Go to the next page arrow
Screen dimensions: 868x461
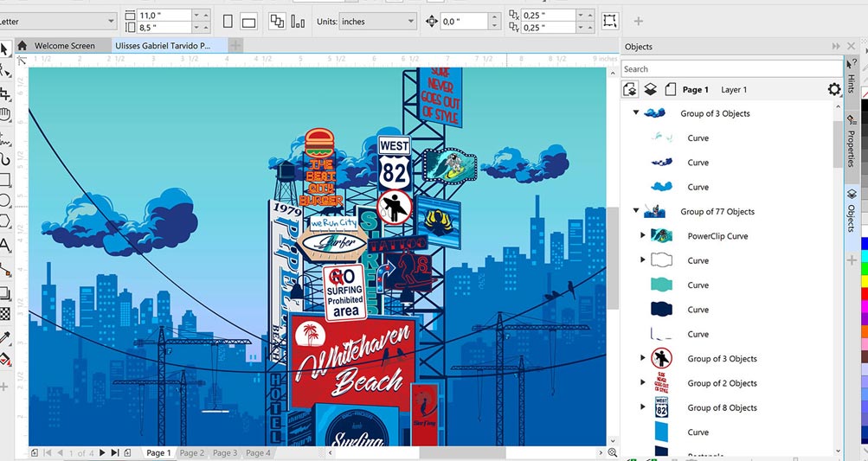click(102, 452)
